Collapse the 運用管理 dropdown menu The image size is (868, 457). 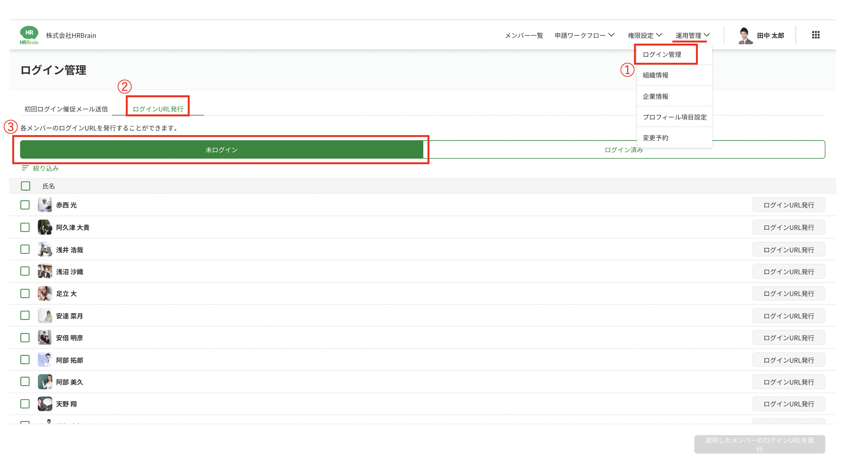692,36
